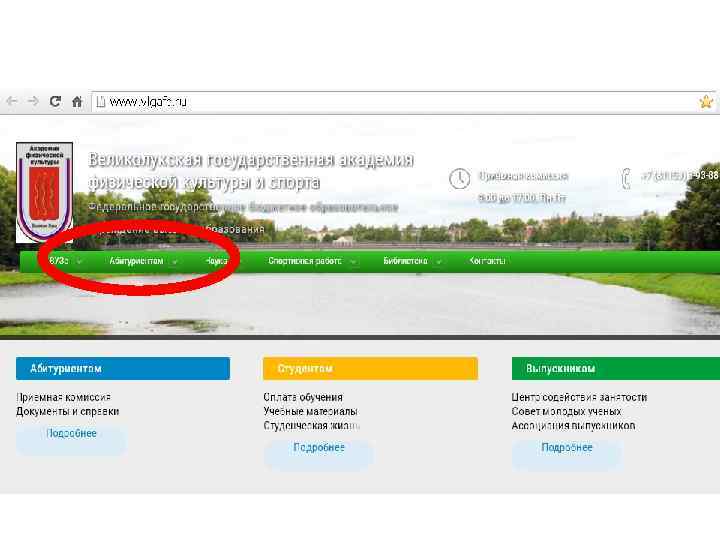
Task: Click the phone number text in header
Action: [680, 176]
